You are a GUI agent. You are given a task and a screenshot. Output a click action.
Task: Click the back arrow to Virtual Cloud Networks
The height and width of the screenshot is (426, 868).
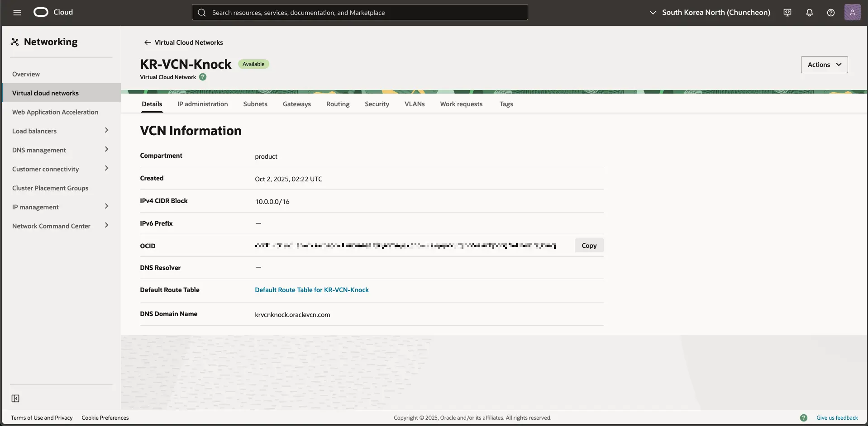148,43
